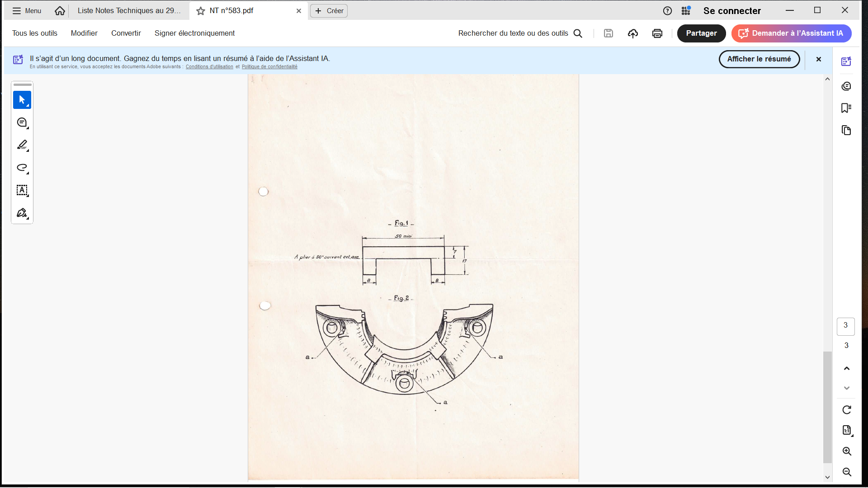Click Afficher le résumé button
Image resolution: width=868 pixels, height=488 pixels.
tap(759, 59)
